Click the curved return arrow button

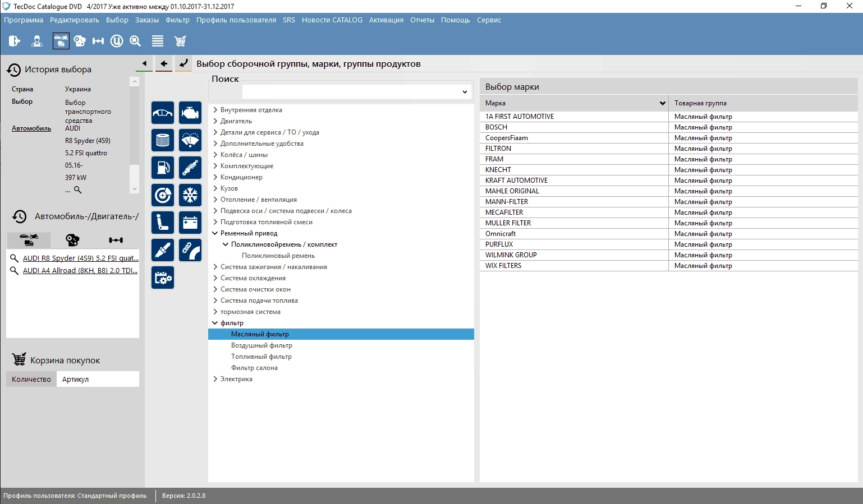[x=183, y=63]
